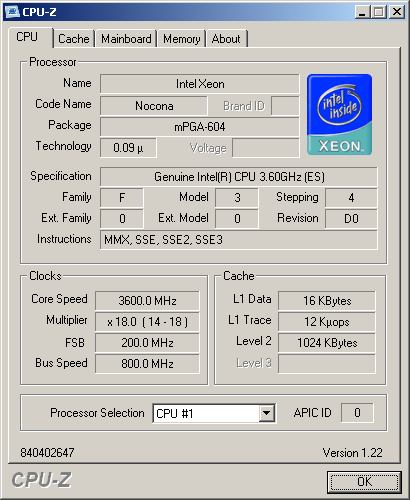Click the CPU-Z title bar icon
Image resolution: width=410 pixels, height=500 pixels.
[x=13, y=12]
